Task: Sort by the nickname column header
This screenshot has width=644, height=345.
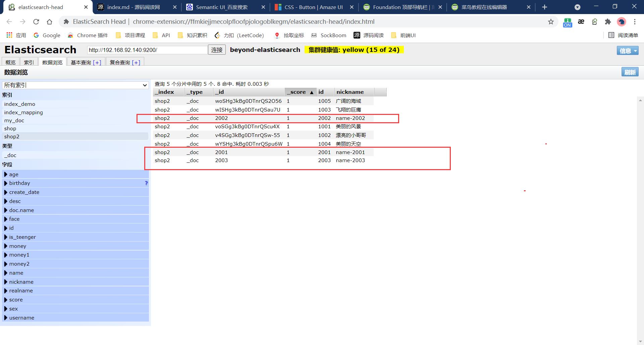Action: pos(354,92)
